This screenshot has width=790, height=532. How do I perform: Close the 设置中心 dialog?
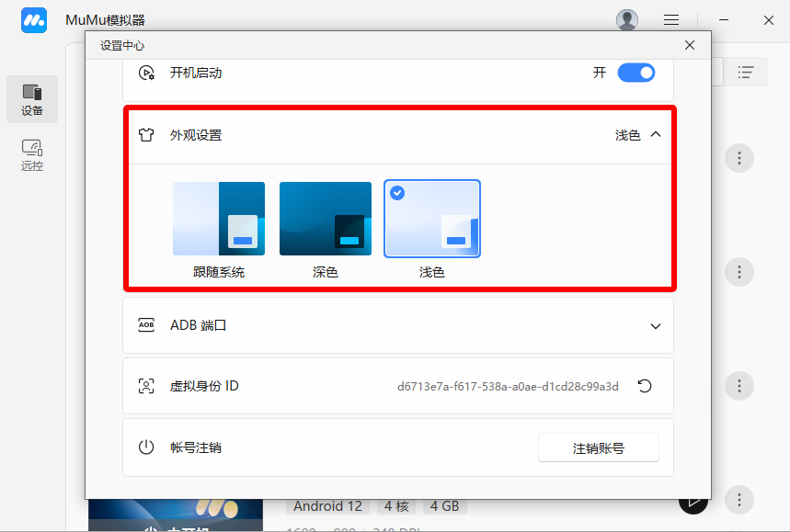point(690,45)
